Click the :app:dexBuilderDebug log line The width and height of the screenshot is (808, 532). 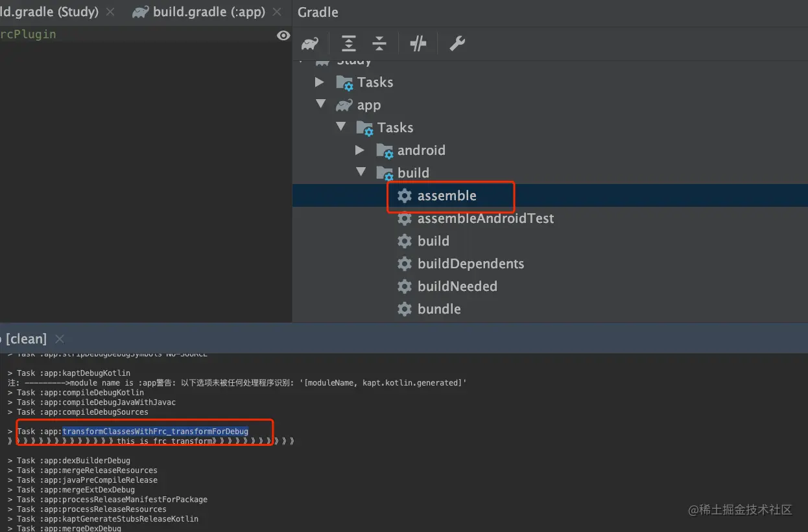(x=69, y=461)
